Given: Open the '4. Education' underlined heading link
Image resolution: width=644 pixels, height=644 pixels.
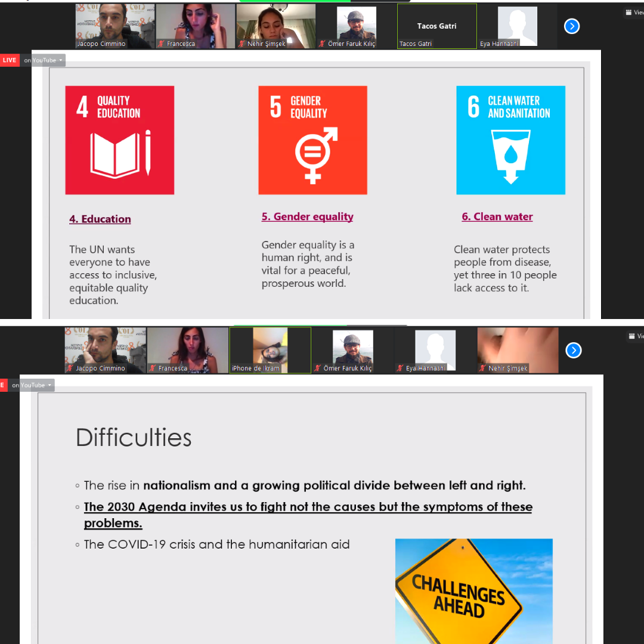Looking at the screenshot, I should [x=100, y=219].
